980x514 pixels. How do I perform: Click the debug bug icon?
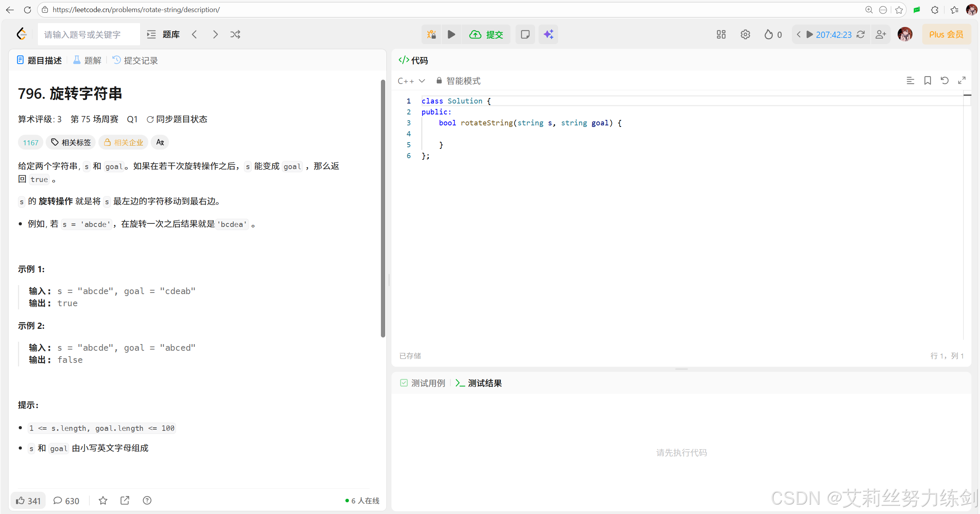point(431,34)
